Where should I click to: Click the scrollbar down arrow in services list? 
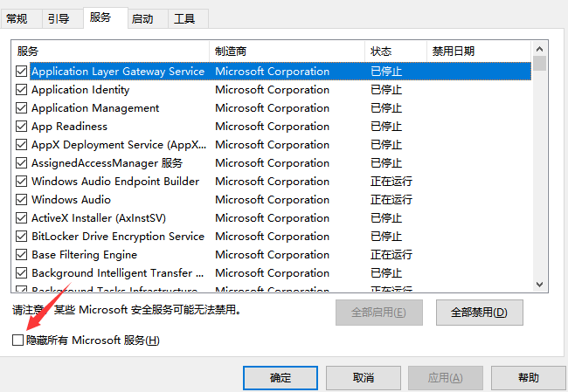pos(540,285)
